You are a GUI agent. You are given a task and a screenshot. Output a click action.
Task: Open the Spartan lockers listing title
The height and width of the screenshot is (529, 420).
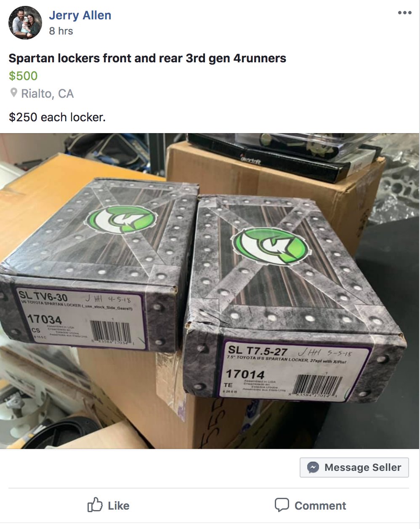tap(147, 58)
